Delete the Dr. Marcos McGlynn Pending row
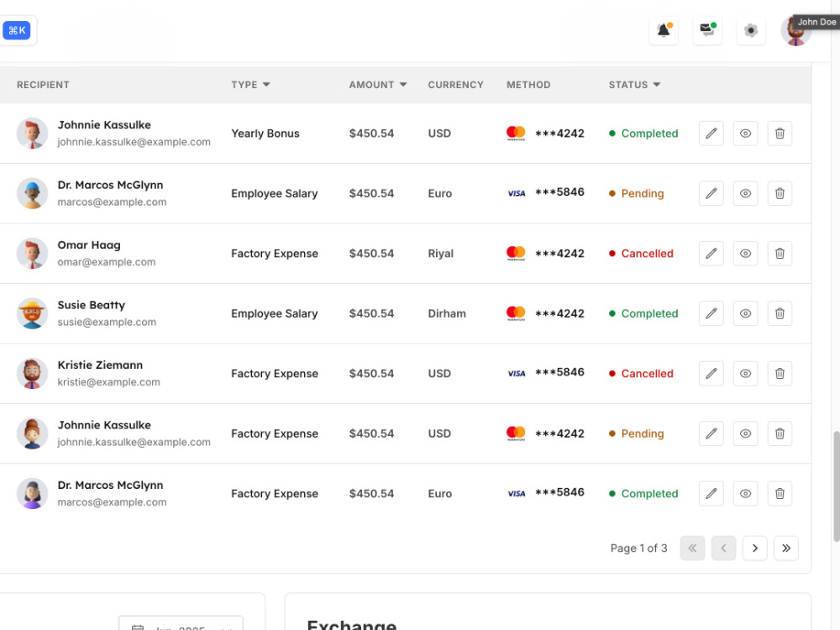Screen dimensions: 840x630 click(x=780, y=193)
